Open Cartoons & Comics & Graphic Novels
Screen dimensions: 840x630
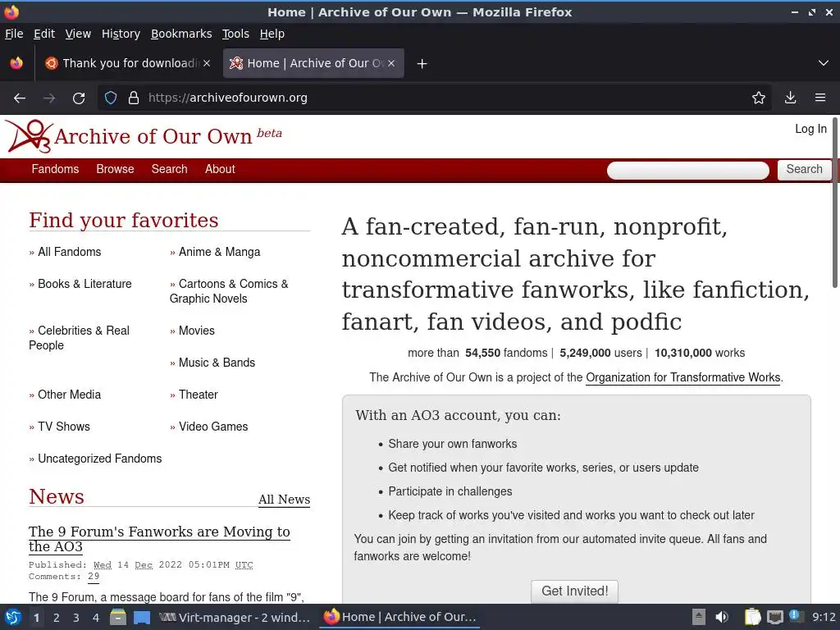click(229, 291)
